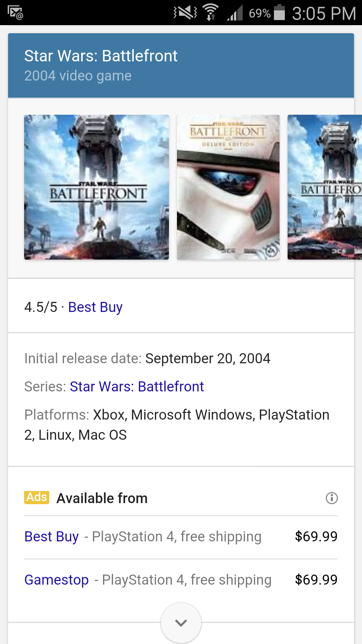Tap the 'Available from' heading

(x=102, y=498)
